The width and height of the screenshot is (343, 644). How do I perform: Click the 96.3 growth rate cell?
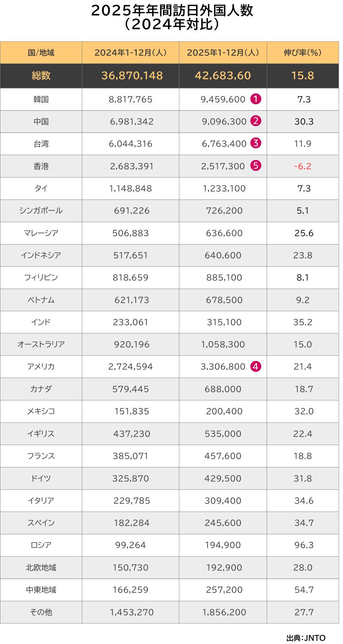pos(304,545)
